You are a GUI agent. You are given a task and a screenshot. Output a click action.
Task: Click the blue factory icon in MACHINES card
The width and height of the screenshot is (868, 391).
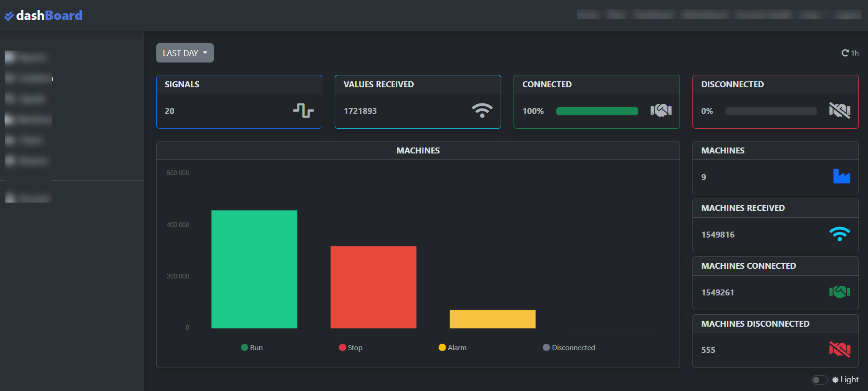click(841, 176)
